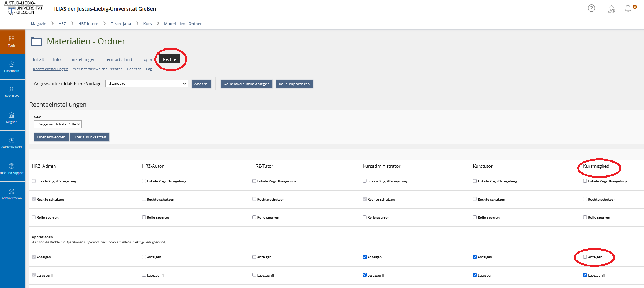
Task: Uncheck Lesezugriff for Kurstutor
Action: [x=475, y=275]
